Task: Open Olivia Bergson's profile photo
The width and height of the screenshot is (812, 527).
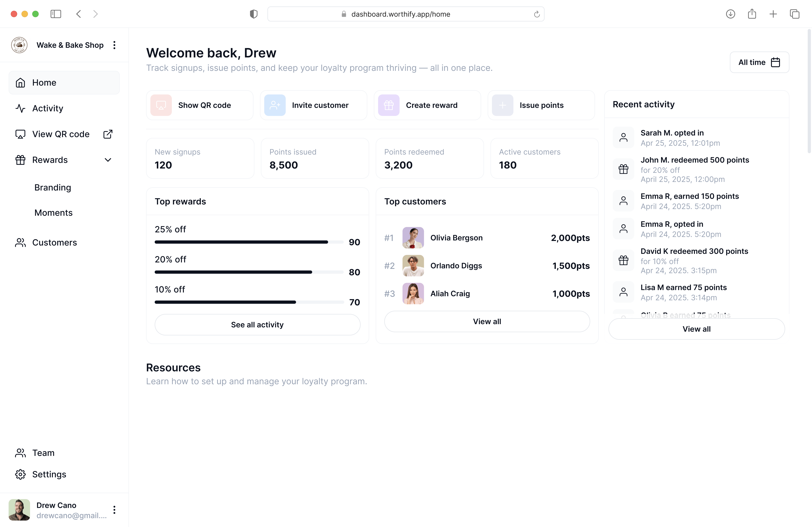Action: pos(413,238)
